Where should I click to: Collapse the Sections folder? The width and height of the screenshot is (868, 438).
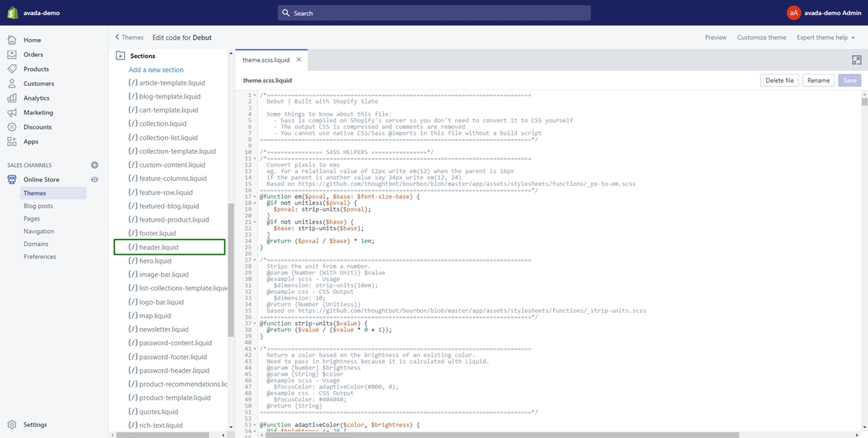tap(121, 56)
